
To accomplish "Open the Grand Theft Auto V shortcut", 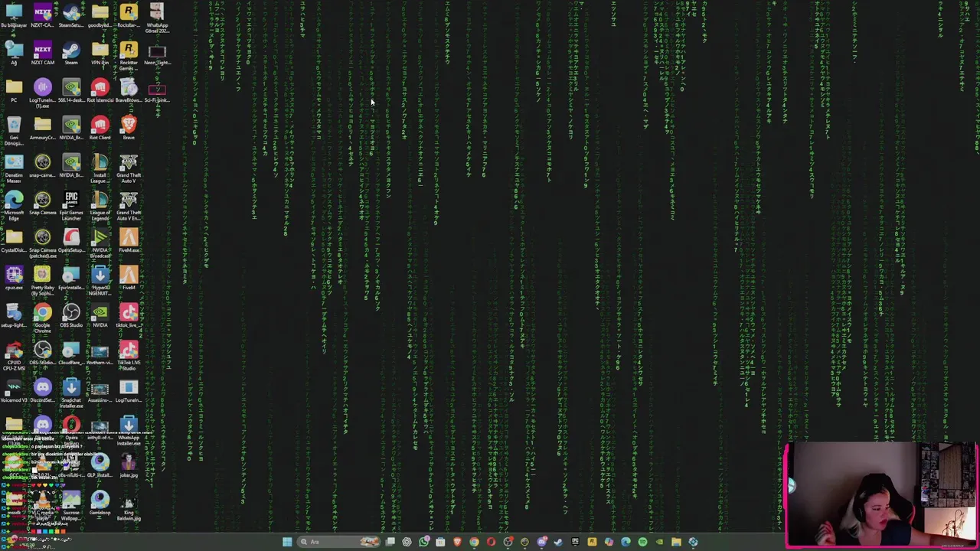I will 129,169.
